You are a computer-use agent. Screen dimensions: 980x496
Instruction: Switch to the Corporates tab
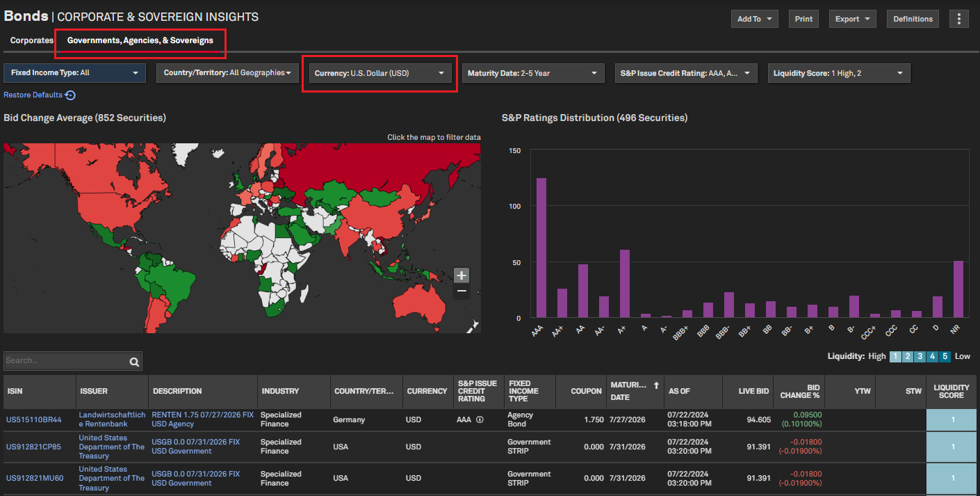tap(32, 40)
